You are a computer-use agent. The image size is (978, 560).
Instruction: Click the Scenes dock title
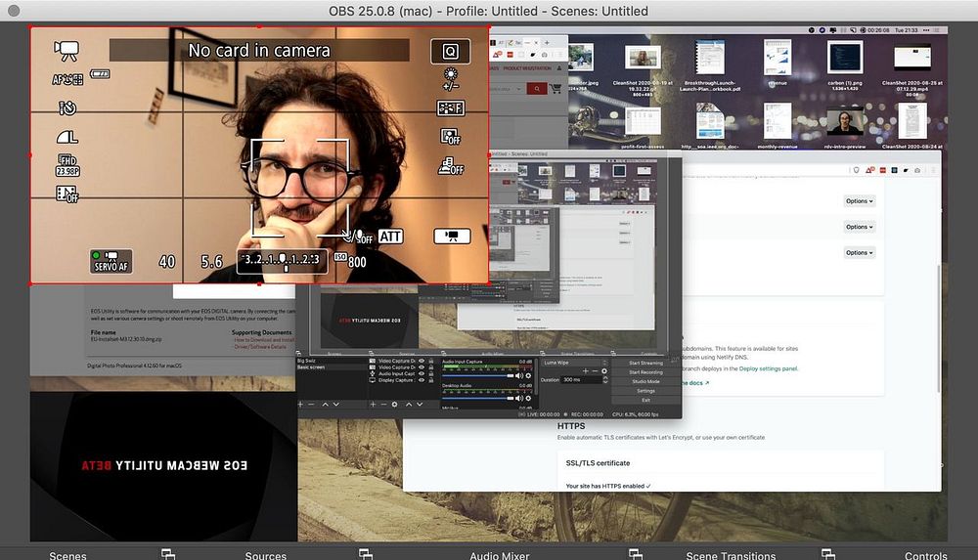[x=68, y=555]
